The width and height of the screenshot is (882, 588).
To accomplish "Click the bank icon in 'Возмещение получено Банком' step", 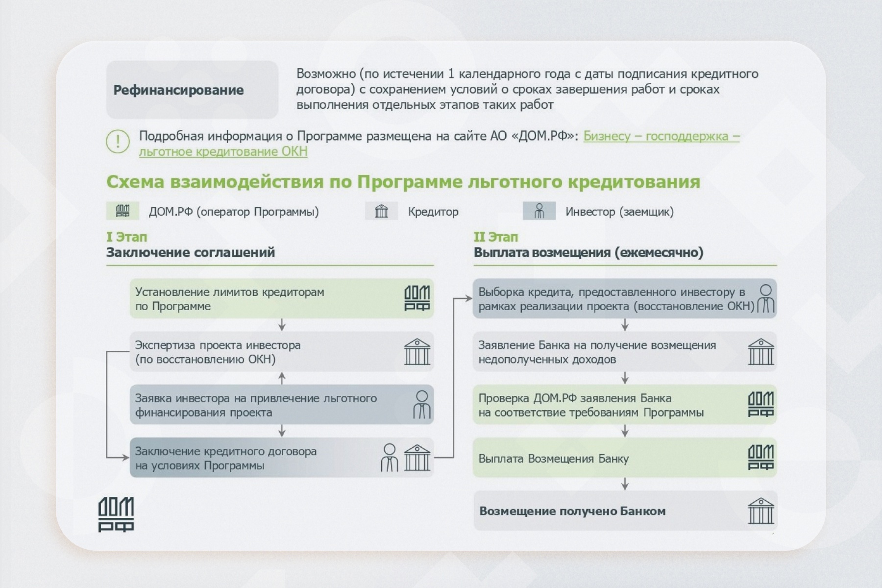I will click(x=760, y=511).
